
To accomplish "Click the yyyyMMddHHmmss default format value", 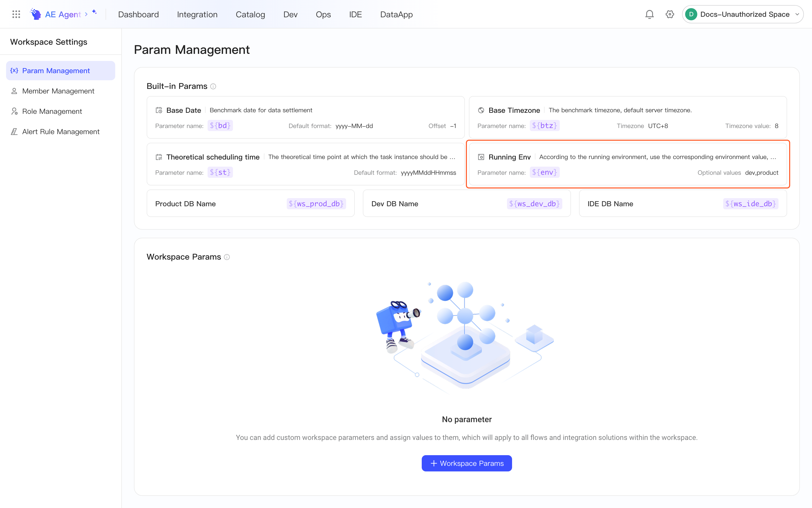I will [x=429, y=173].
